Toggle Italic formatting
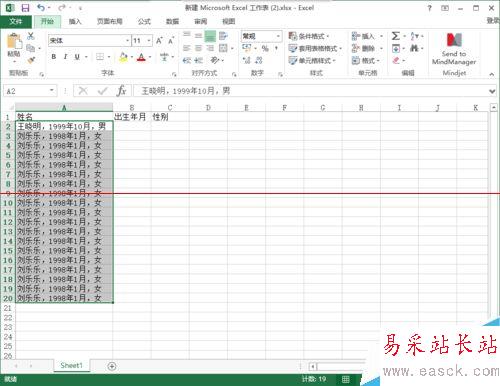Screen dimensions: 500x386 (65, 57)
